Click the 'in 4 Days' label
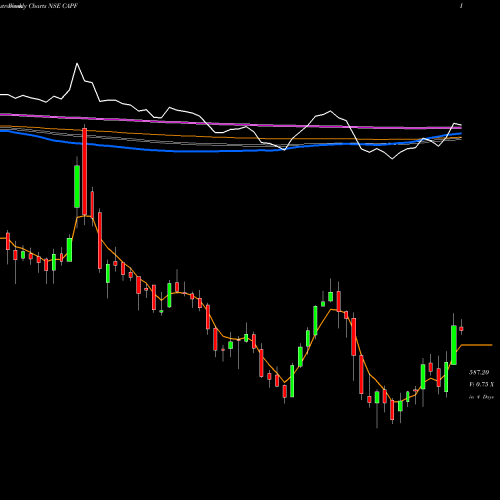This screenshot has height=500, width=500. click(x=481, y=397)
